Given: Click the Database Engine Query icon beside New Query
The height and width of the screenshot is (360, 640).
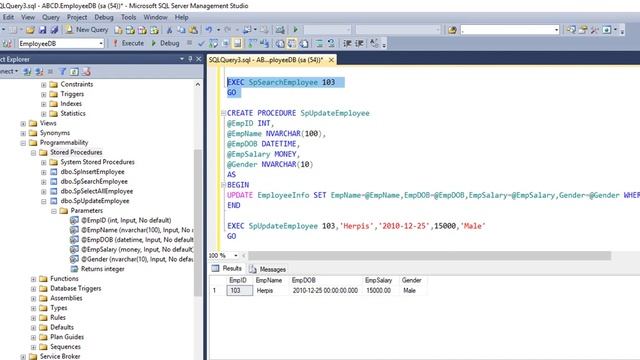Looking at the screenshot, I should pos(118,30).
